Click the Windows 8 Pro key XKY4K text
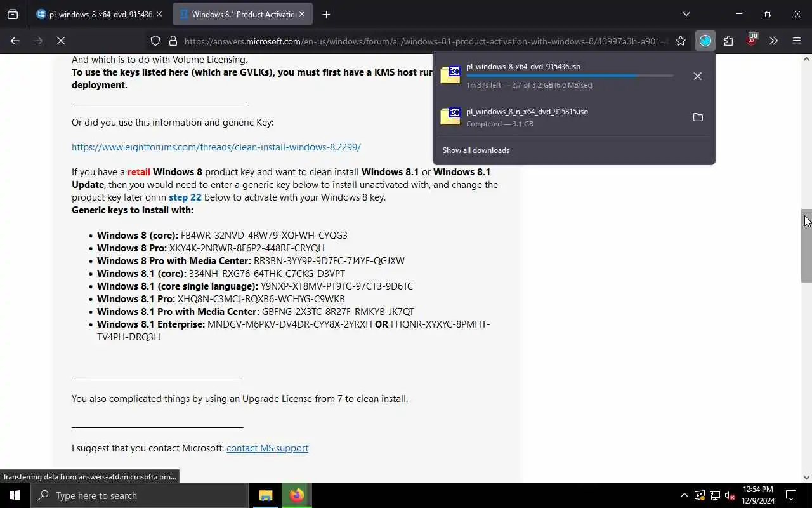This screenshot has width=812, height=508. [x=247, y=248]
